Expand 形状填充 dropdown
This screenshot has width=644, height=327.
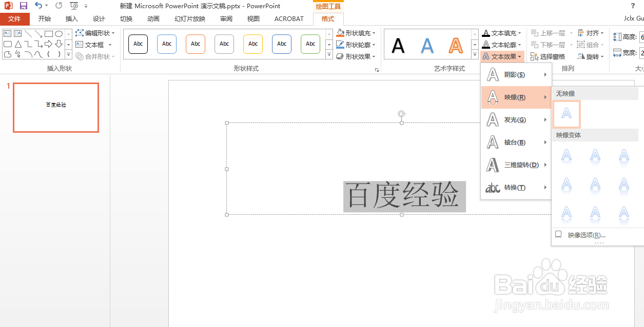356,33
